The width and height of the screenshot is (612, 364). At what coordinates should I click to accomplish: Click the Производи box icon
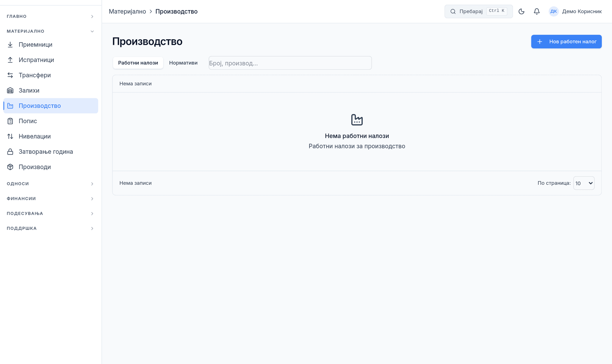pos(10,167)
